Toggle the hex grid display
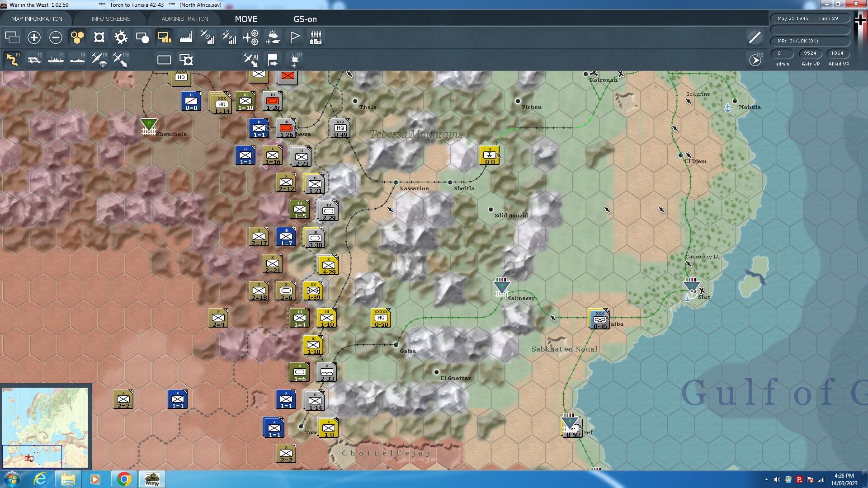Screen dimensions: 868x488 77,38
